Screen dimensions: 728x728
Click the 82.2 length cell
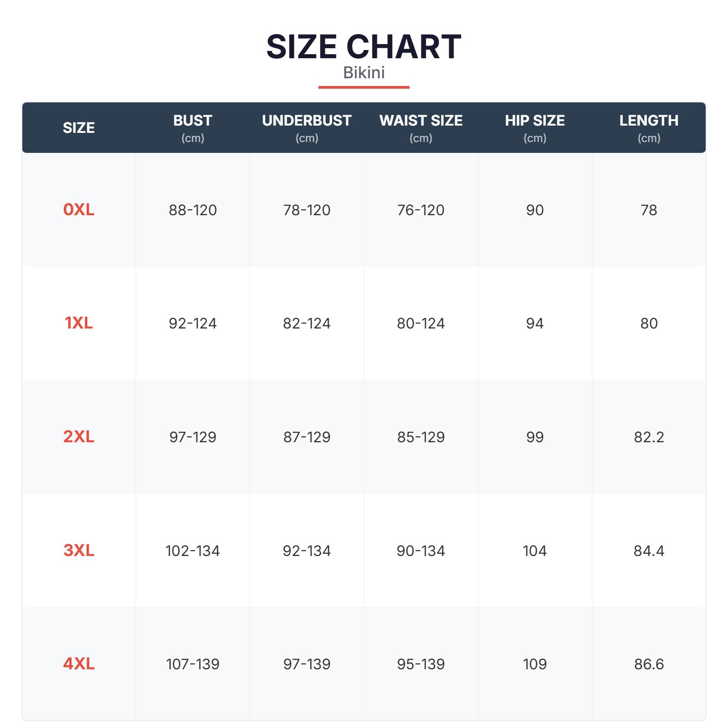tap(649, 437)
